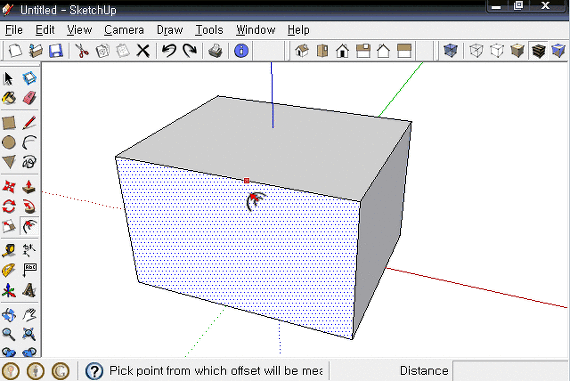Switch to Right view icon
The width and height of the screenshot is (570, 381).
(x=363, y=51)
